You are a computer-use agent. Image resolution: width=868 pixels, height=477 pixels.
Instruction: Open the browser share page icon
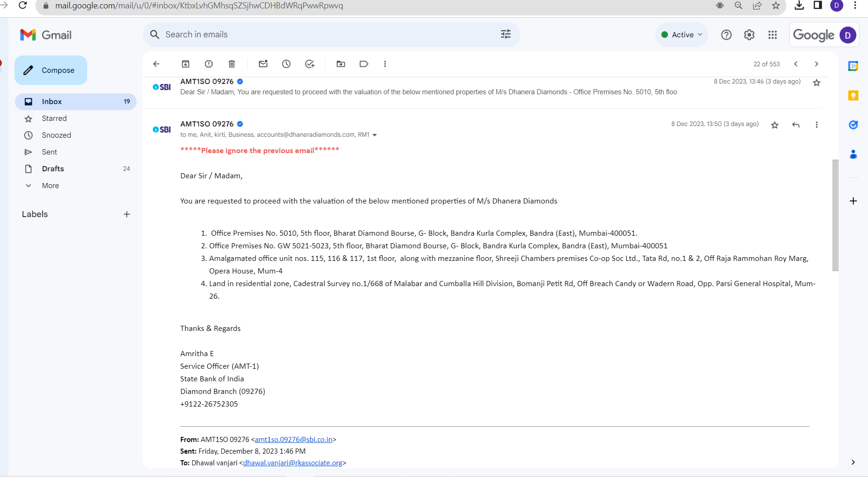[x=757, y=6]
